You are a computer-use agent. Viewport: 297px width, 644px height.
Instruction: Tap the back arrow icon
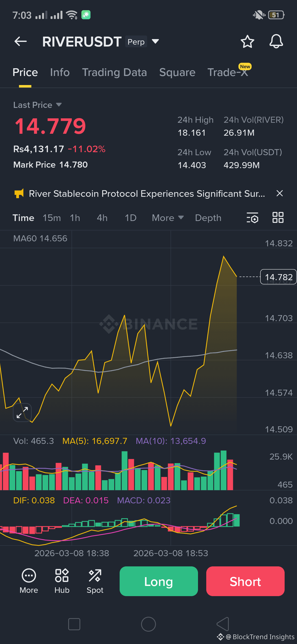pyautogui.click(x=21, y=42)
